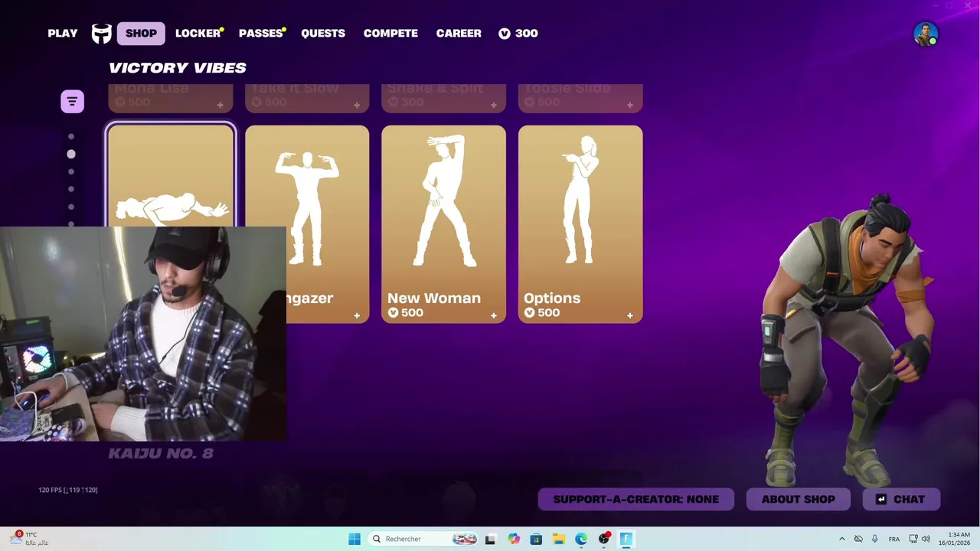Click the V-Bucks balance 300

(x=518, y=34)
